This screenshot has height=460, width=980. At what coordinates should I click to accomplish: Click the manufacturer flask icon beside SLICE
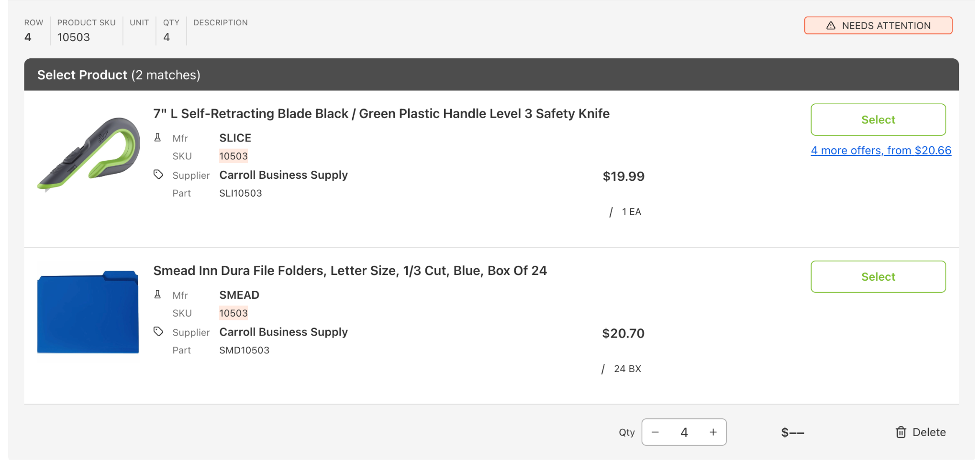pos(157,138)
